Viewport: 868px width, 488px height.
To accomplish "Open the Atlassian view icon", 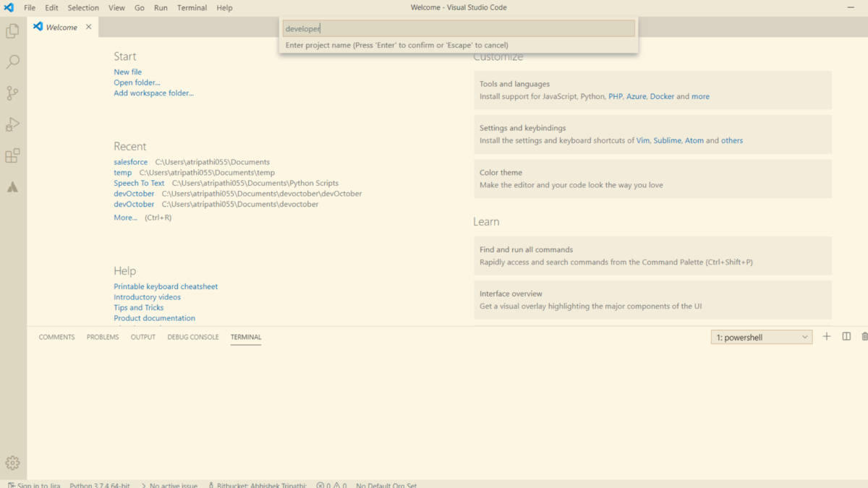I will (x=12, y=187).
